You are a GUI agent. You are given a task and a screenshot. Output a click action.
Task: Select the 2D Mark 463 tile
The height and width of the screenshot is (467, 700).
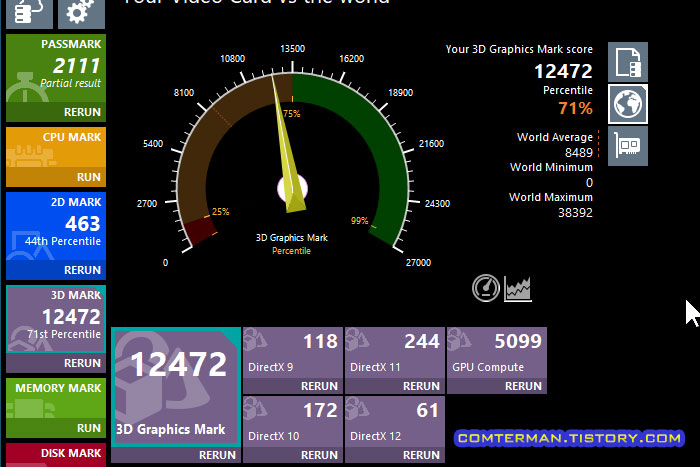pos(56,226)
